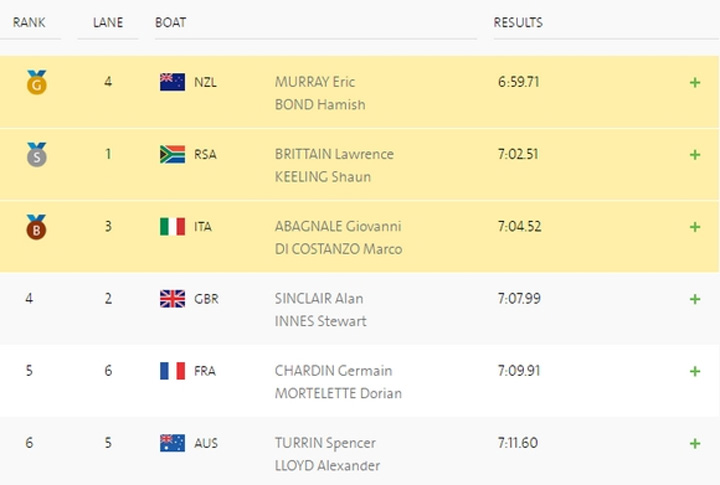
Task: Expand the AUS result row details
Action: [x=695, y=443]
